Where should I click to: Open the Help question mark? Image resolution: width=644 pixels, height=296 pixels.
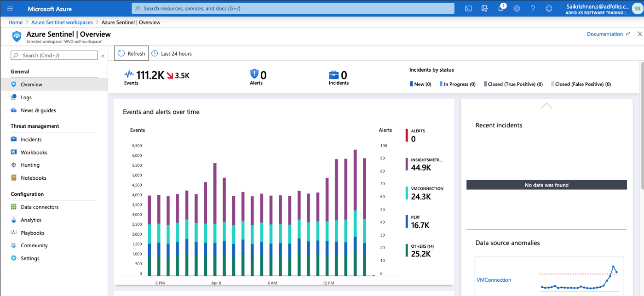533,9
